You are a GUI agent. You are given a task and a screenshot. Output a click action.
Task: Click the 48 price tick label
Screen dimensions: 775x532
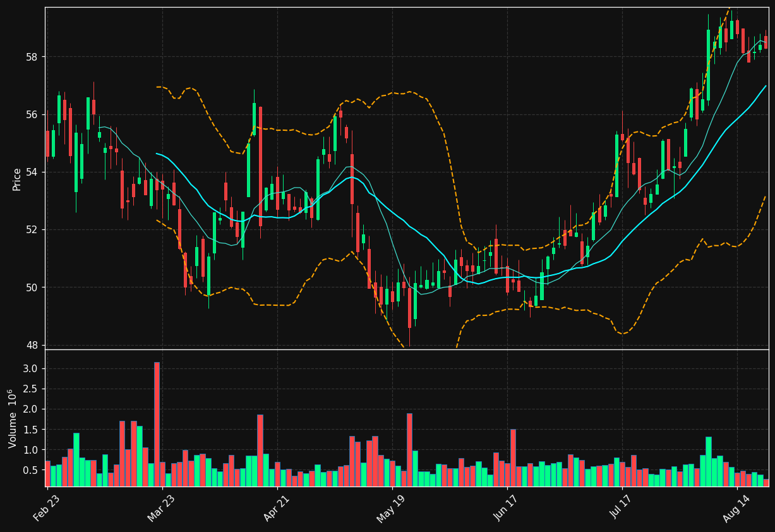(x=32, y=345)
